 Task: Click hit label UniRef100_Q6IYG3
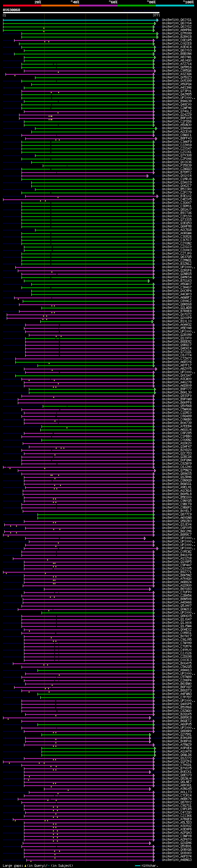point(177,50)
